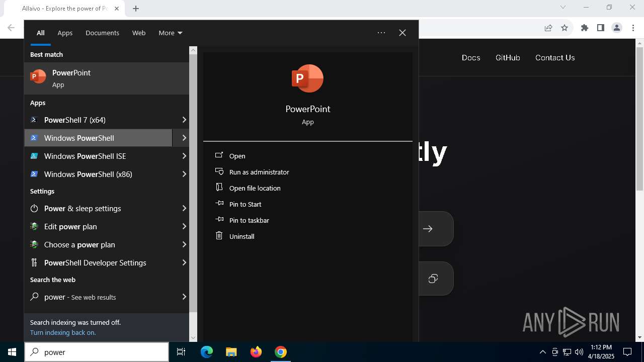The image size is (644, 362).
Task: Toggle Chrome side panel icon
Action: (x=601, y=28)
